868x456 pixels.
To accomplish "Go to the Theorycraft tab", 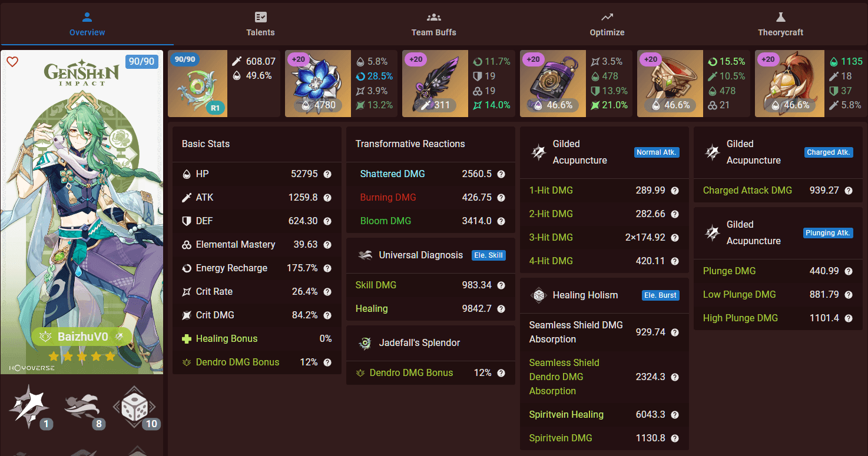I will point(780,25).
